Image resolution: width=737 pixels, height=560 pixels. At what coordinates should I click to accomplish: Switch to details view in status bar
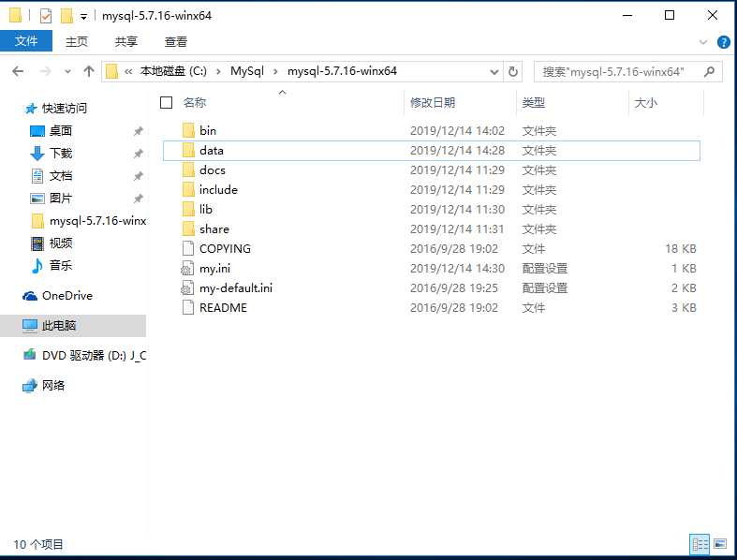(700, 544)
